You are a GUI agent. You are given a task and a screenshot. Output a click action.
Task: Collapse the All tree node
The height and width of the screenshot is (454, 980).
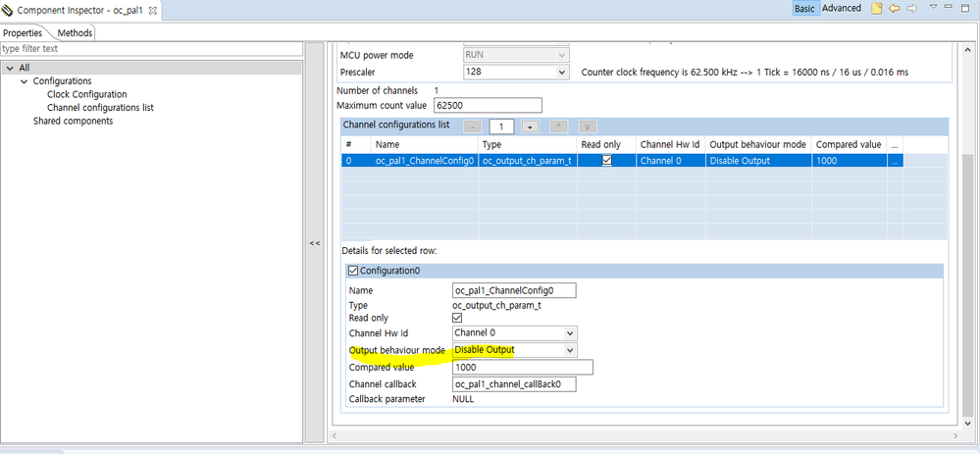pyautogui.click(x=11, y=68)
